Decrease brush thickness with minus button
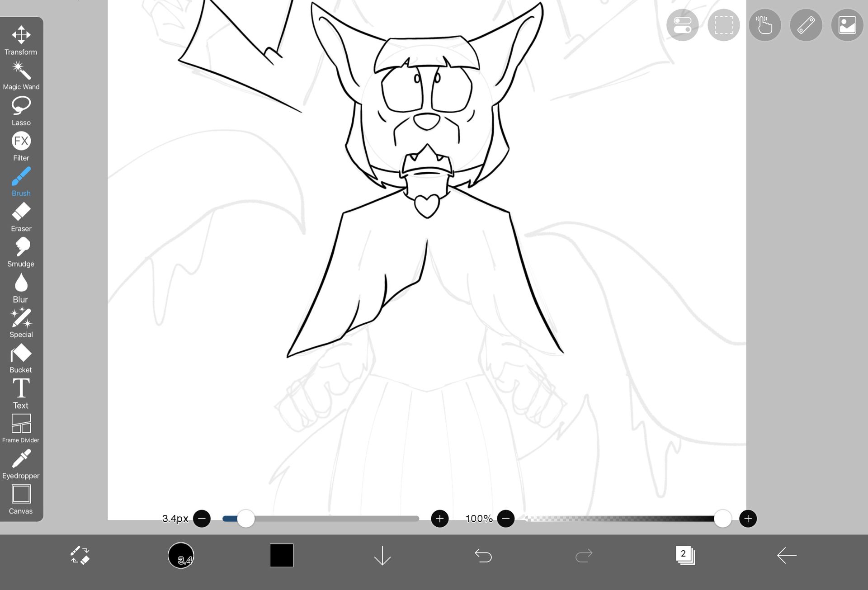The image size is (868, 590). tap(202, 519)
